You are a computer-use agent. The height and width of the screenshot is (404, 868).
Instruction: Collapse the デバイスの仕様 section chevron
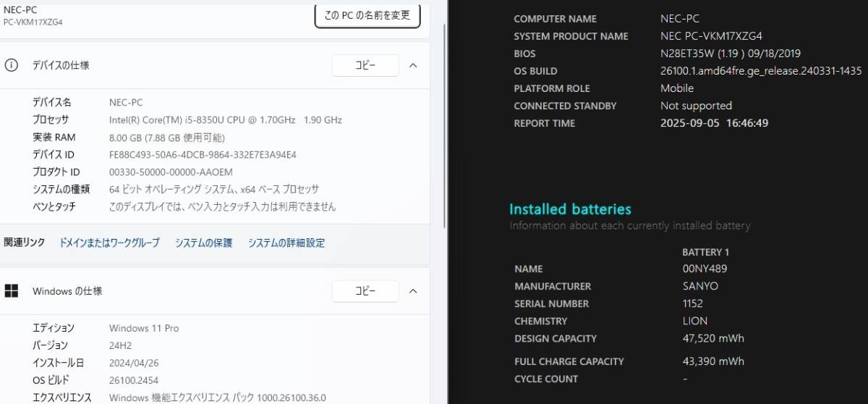413,65
